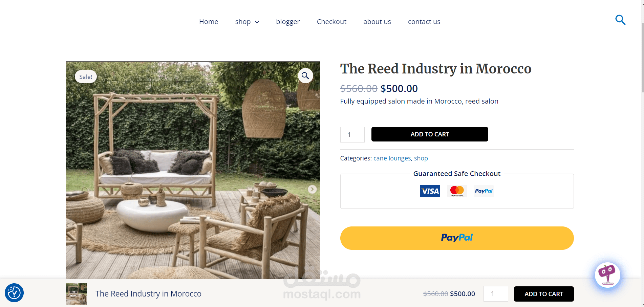Expand the shop menu chevron

click(x=257, y=22)
